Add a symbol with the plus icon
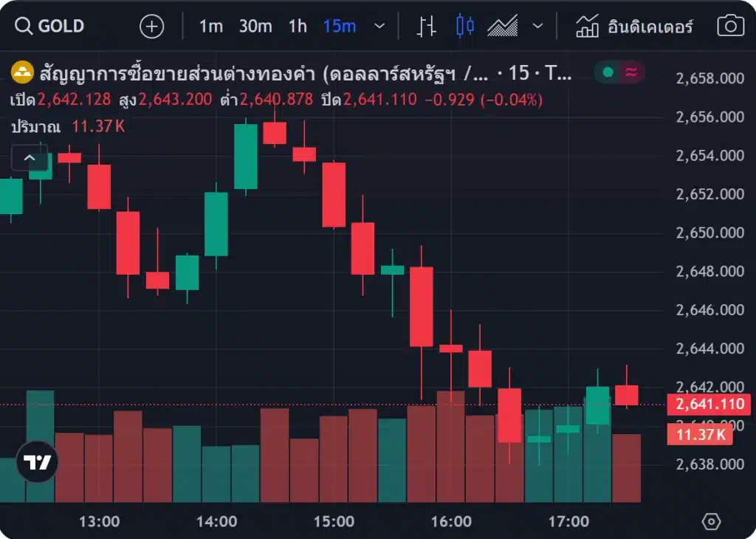Screen dimensions: 756x539 tap(152, 27)
